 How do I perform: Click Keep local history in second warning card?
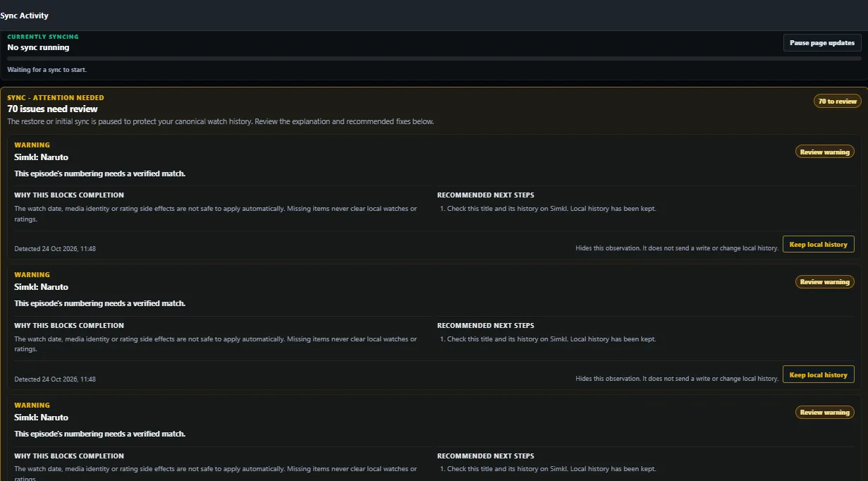(x=818, y=375)
